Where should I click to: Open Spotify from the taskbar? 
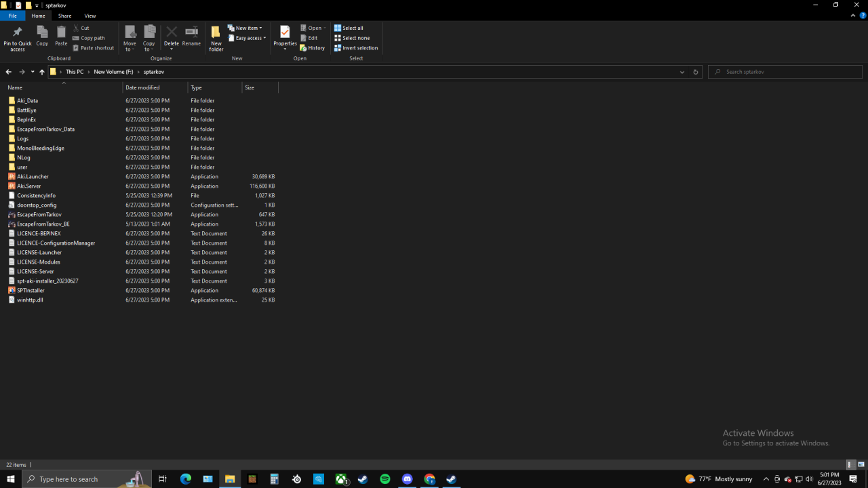tap(385, 479)
